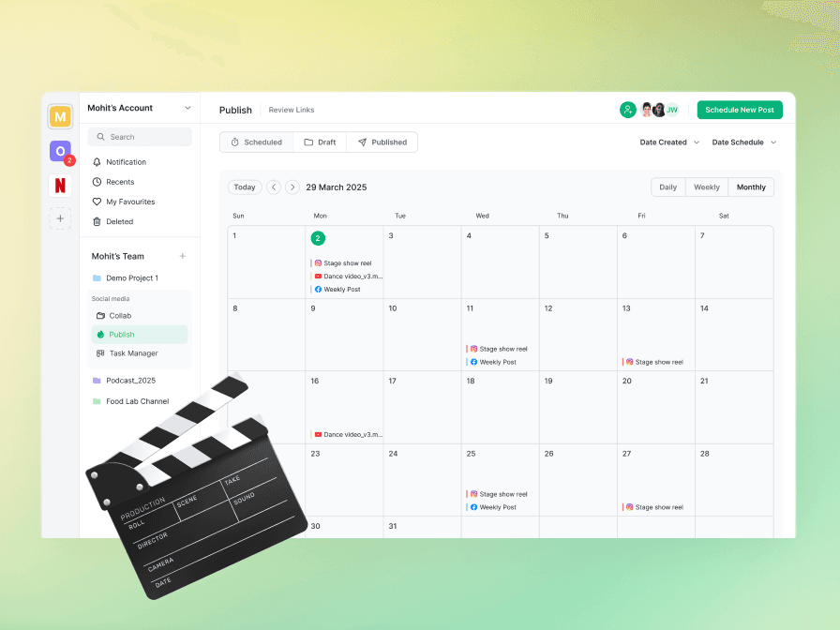Add a new workspace with plus icon
This screenshot has height=630, width=840.
[x=60, y=218]
